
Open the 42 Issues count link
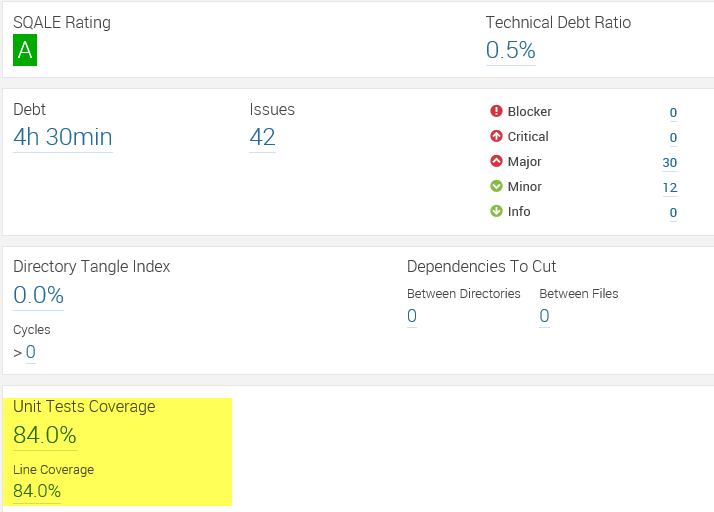pos(262,137)
